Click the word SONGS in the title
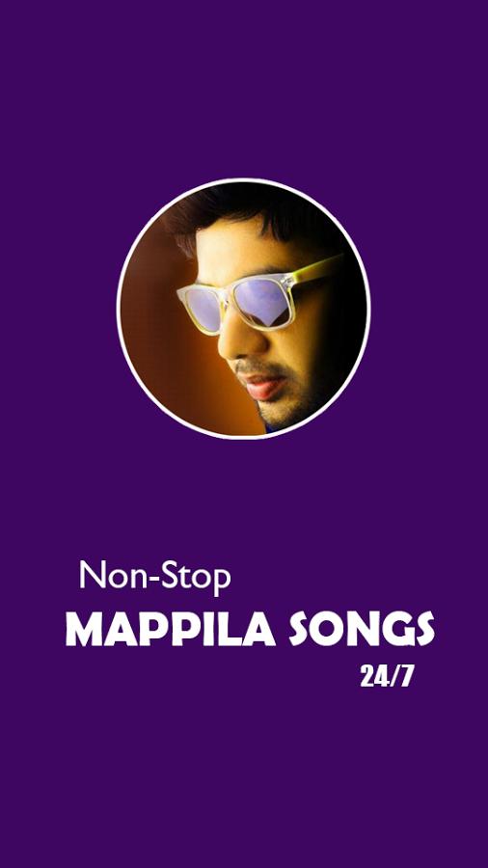488x868 pixels. [362, 630]
